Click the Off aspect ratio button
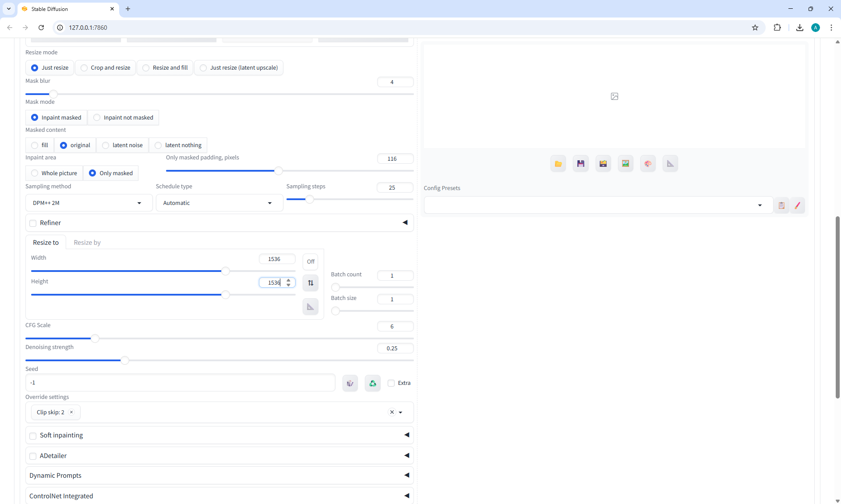Image resolution: width=841 pixels, height=504 pixels. [x=311, y=262]
